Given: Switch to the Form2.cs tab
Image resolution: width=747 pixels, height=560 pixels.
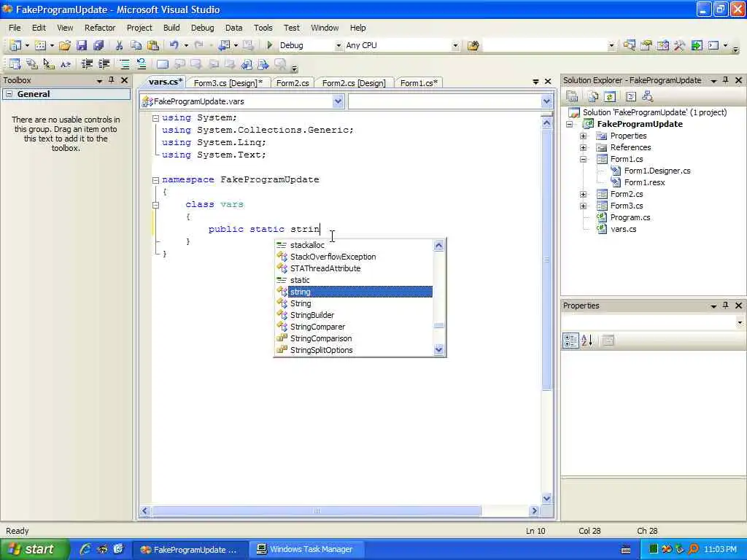Looking at the screenshot, I should pos(293,83).
